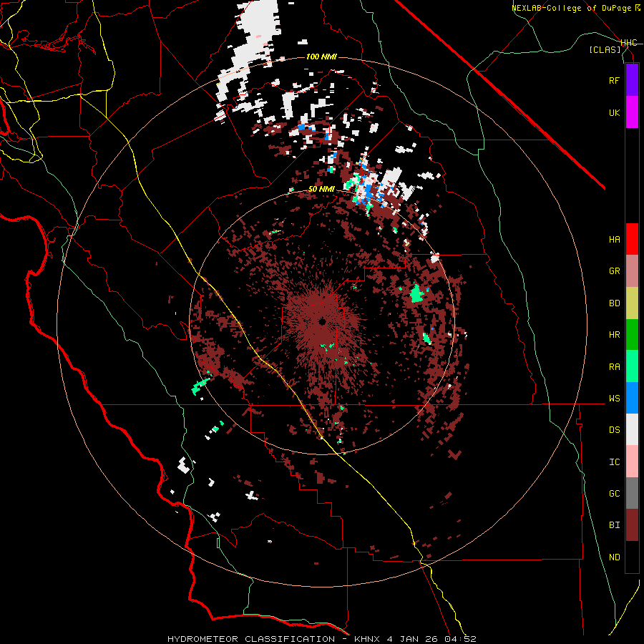Click the "100 NMI" range ring label

321,57
